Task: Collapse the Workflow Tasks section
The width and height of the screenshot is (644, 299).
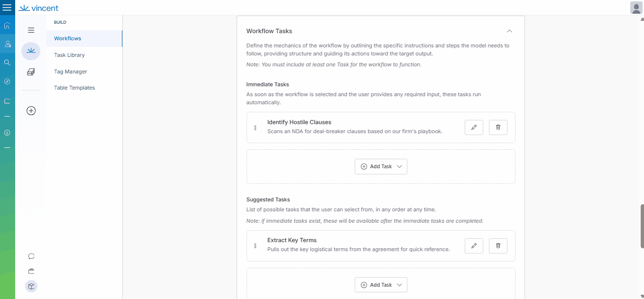Action: pyautogui.click(x=509, y=31)
